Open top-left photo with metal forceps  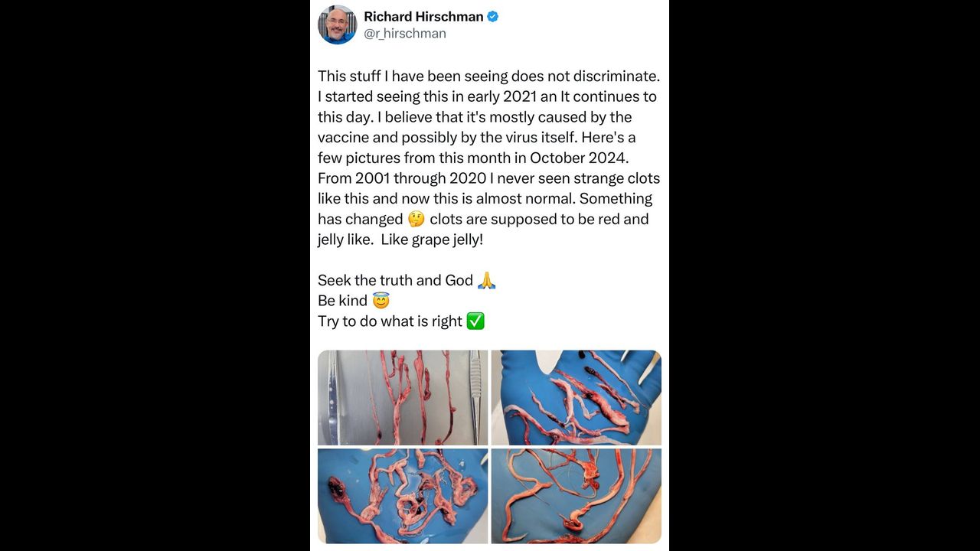pos(403,398)
